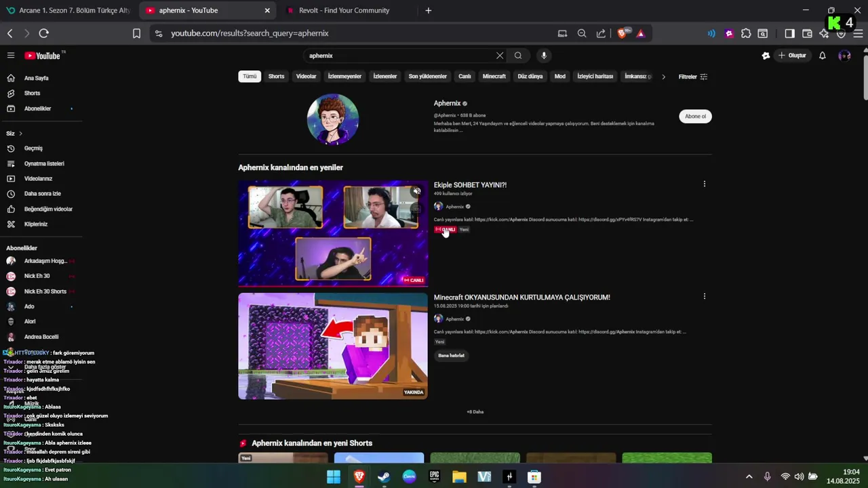The width and height of the screenshot is (868, 488).
Task: Click Bana hatırlat reminder button
Action: click(x=451, y=355)
